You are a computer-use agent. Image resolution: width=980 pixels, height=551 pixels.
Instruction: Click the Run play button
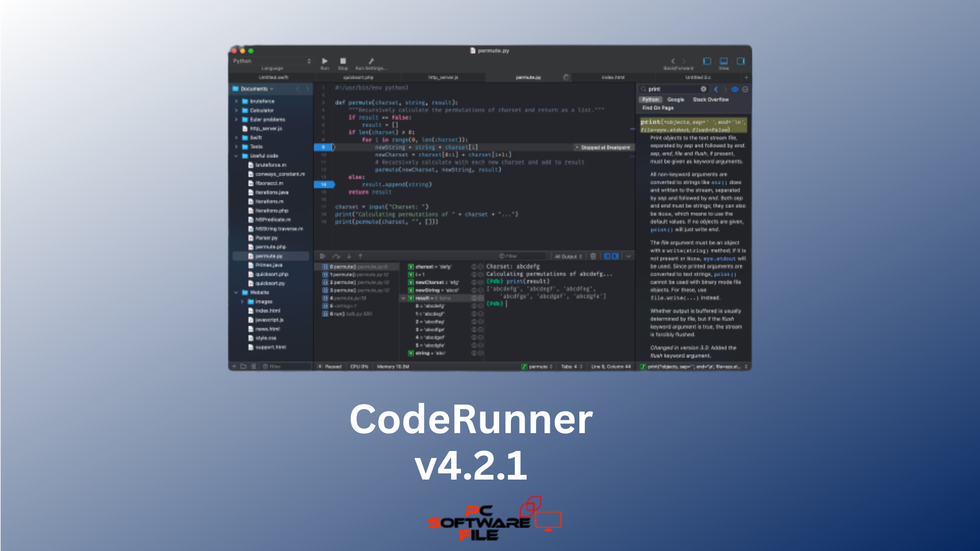click(x=325, y=61)
